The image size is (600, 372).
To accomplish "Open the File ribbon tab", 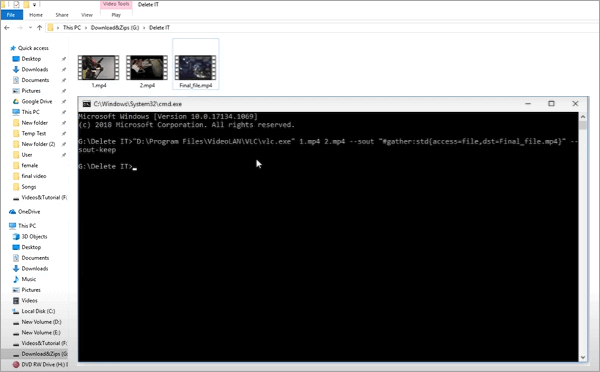I will (x=11, y=15).
